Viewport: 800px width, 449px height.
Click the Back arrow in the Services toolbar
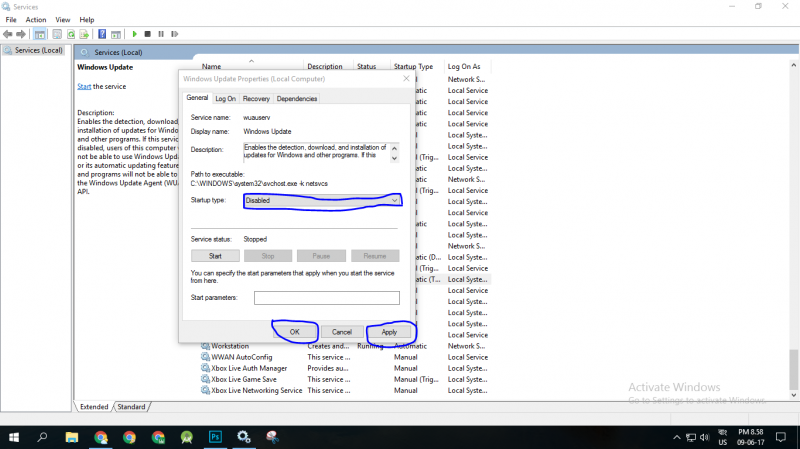8,34
